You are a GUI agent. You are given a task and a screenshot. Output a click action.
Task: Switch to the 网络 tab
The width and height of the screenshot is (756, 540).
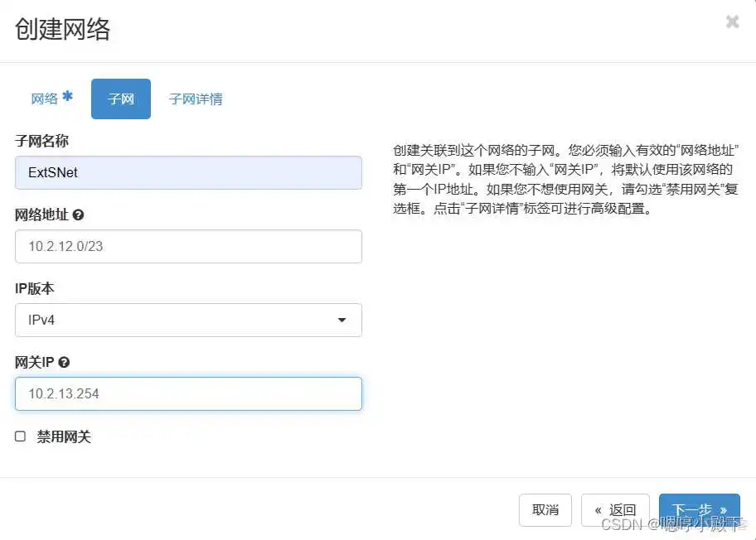48,98
